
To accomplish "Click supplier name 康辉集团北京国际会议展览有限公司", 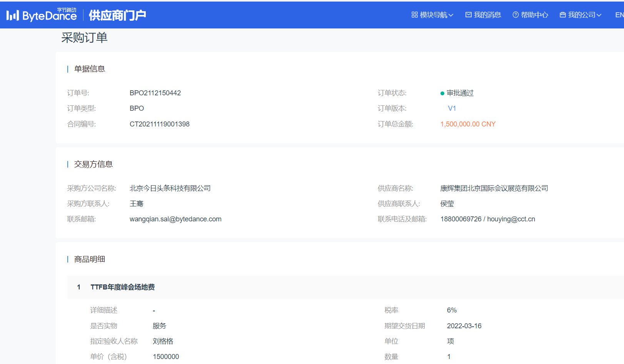I will 494,188.
